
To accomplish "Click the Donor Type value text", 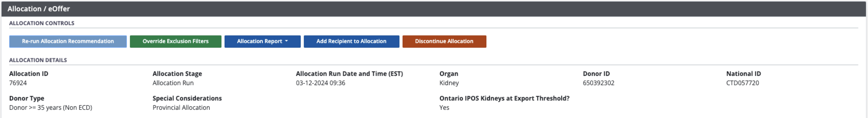I will coord(51,107).
